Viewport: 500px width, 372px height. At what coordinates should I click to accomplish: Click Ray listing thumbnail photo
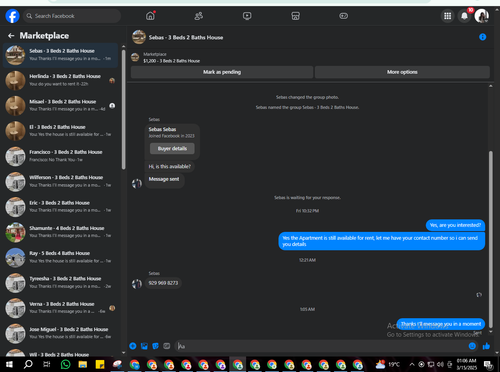[15, 258]
